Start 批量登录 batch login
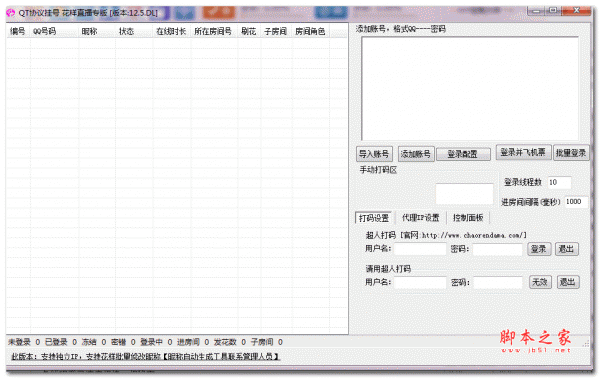The width and height of the screenshot is (600, 379). [x=571, y=153]
